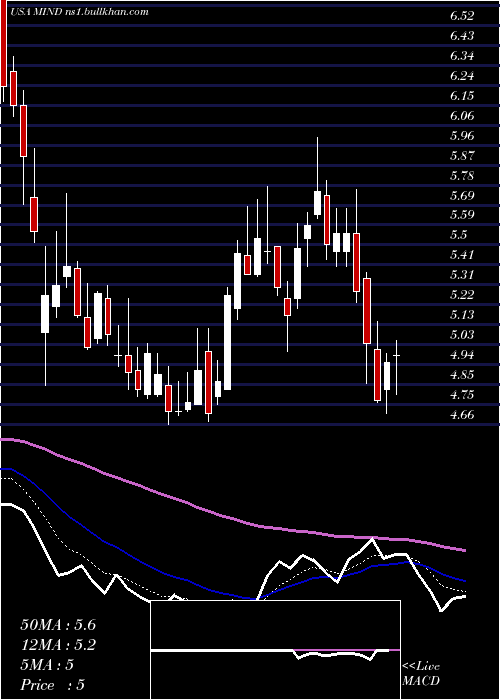Select the 5.41 price axis label

462,255
